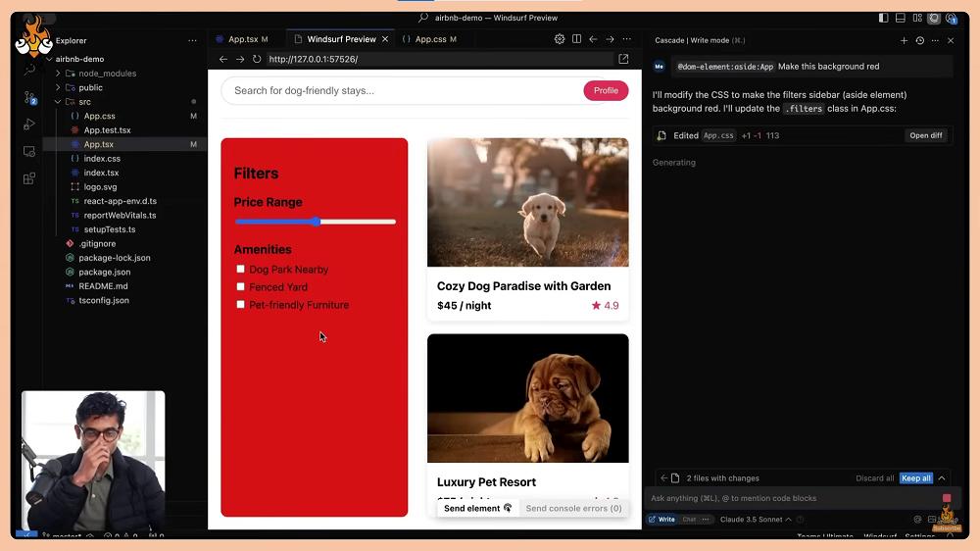Switch to the App.tsx editor tab

pyautogui.click(x=242, y=39)
